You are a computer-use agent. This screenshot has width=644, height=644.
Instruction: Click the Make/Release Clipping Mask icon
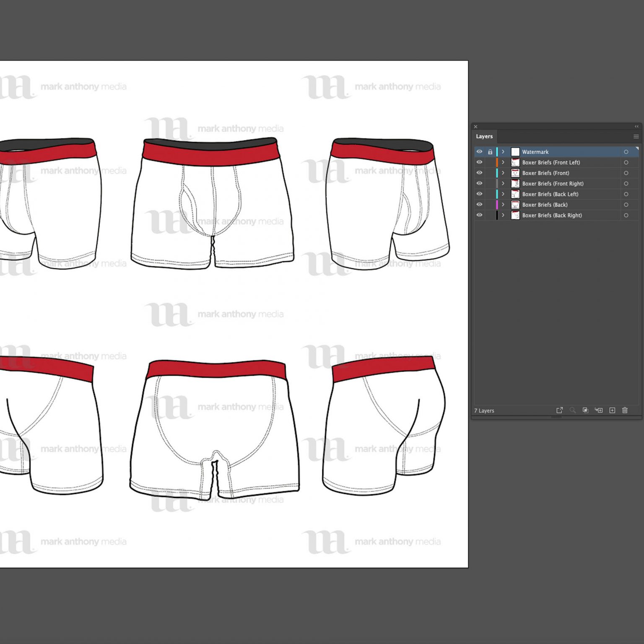pyautogui.click(x=586, y=410)
